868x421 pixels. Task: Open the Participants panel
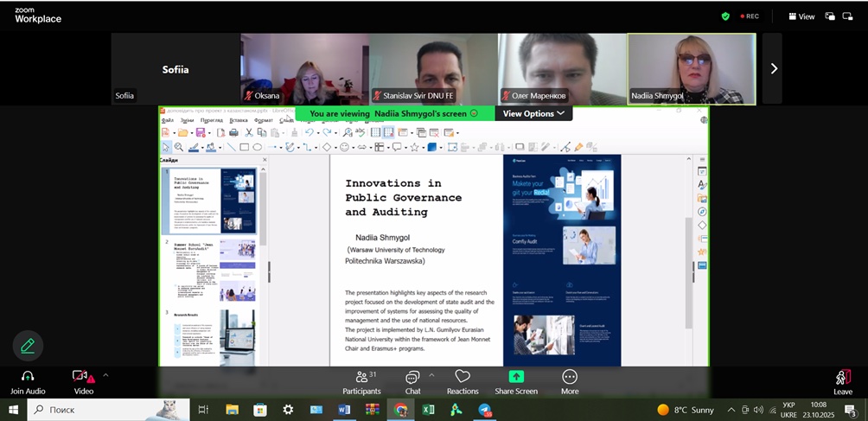pyautogui.click(x=361, y=381)
